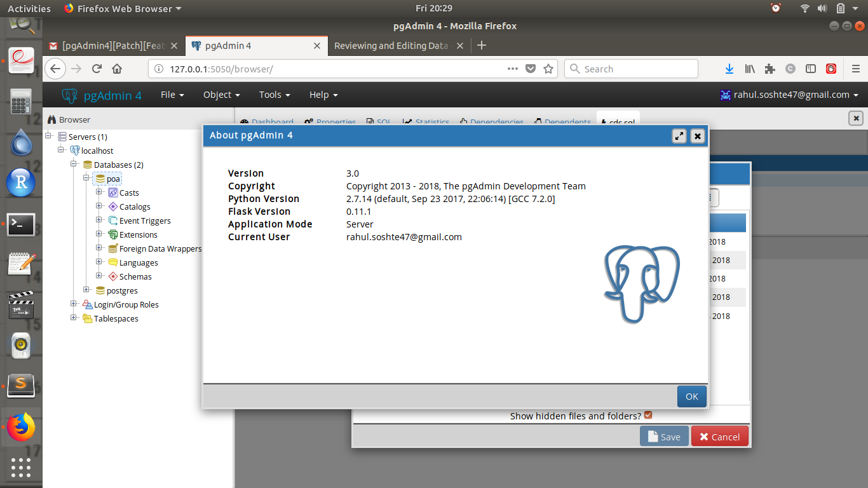
Task: Click the Firefox reload page icon
Action: tap(97, 69)
